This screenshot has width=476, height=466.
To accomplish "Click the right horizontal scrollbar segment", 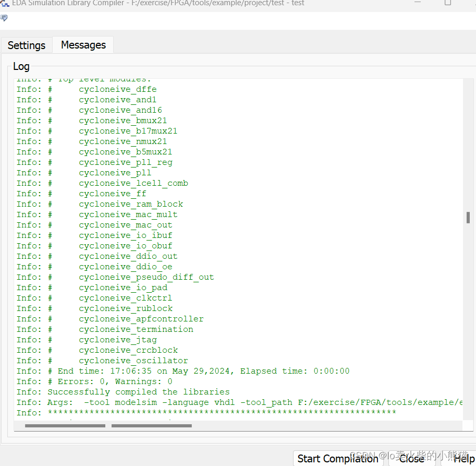I will (151, 426).
